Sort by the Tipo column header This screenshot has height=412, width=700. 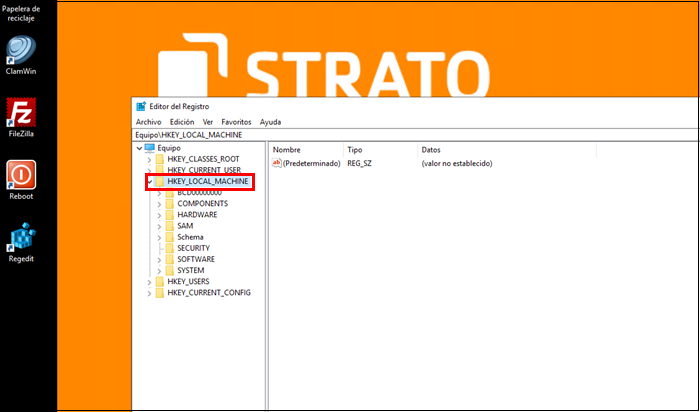click(x=380, y=150)
